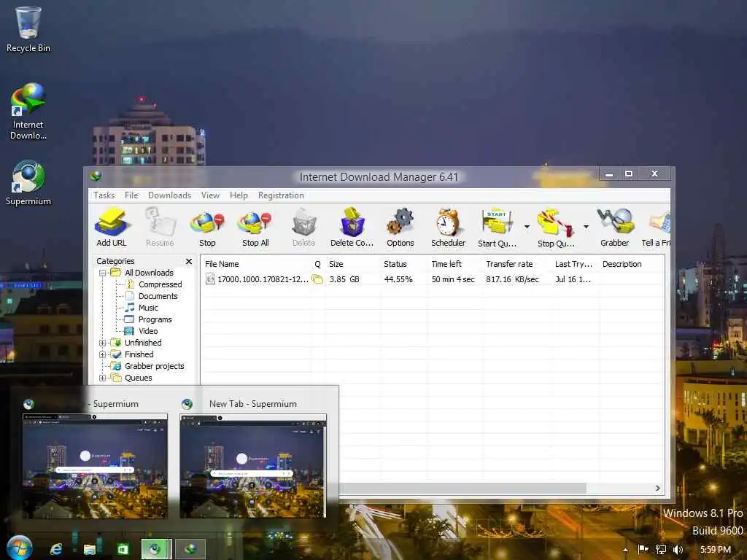Viewport: 747px width, 560px height.
Task: Open the New Tab - Supermium preview thumbnail
Action: coord(253,466)
